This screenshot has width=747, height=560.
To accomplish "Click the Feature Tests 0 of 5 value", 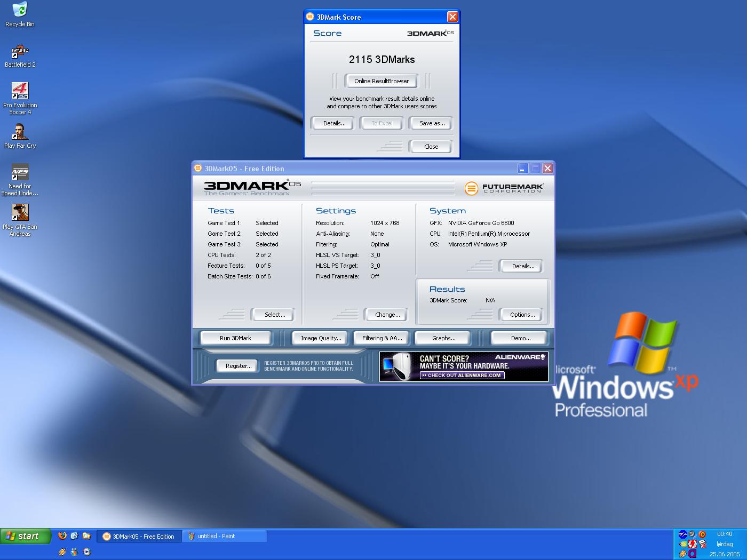I will [263, 266].
